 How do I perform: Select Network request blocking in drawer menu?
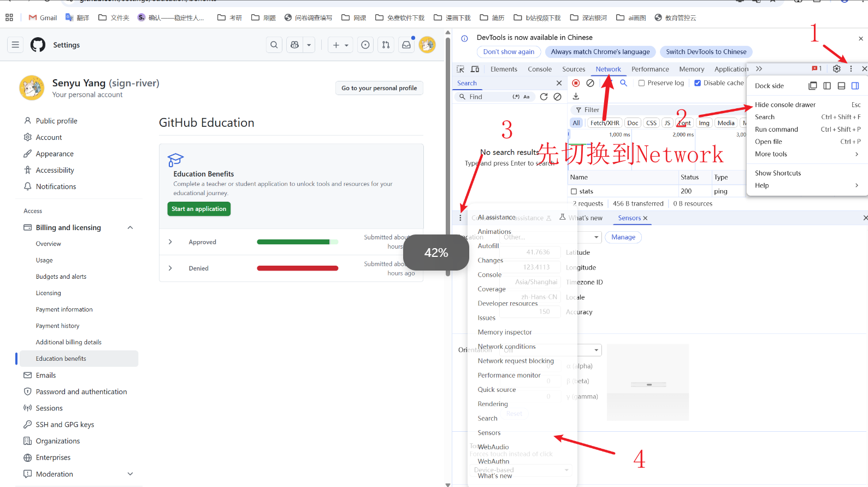(516, 361)
